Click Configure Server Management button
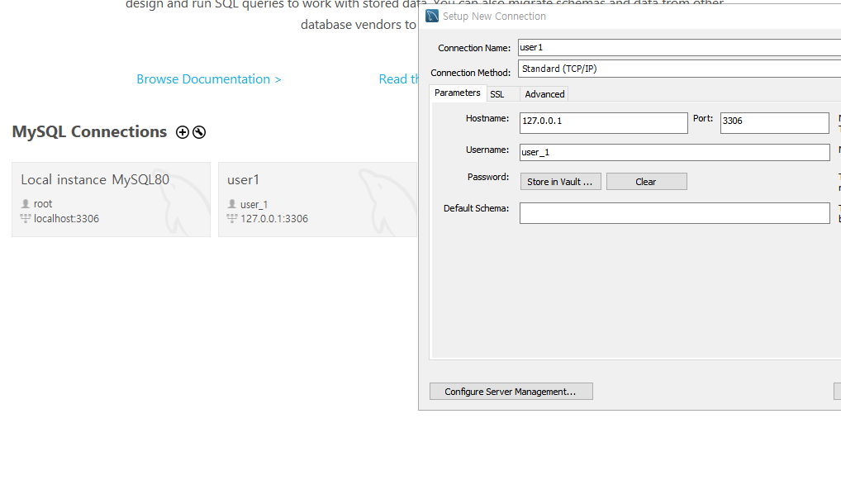Viewport: 841px width, 504px height. pos(511,392)
